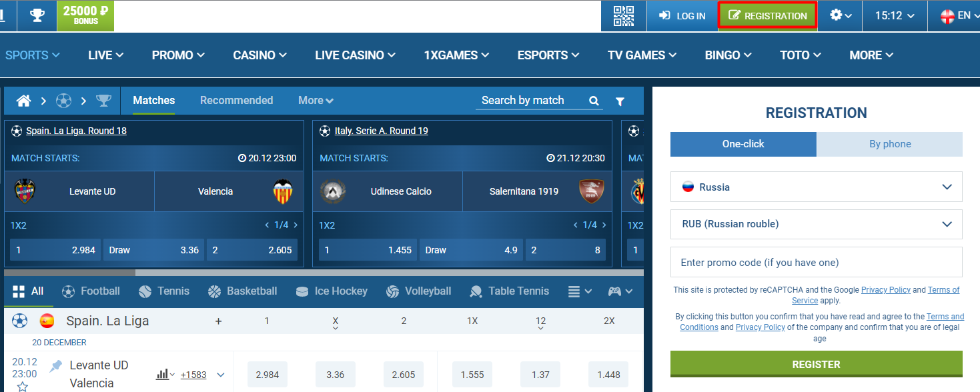Open the QR code icon
Image resolution: width=980 pixels, height=392 pixels.
(624, 15)
